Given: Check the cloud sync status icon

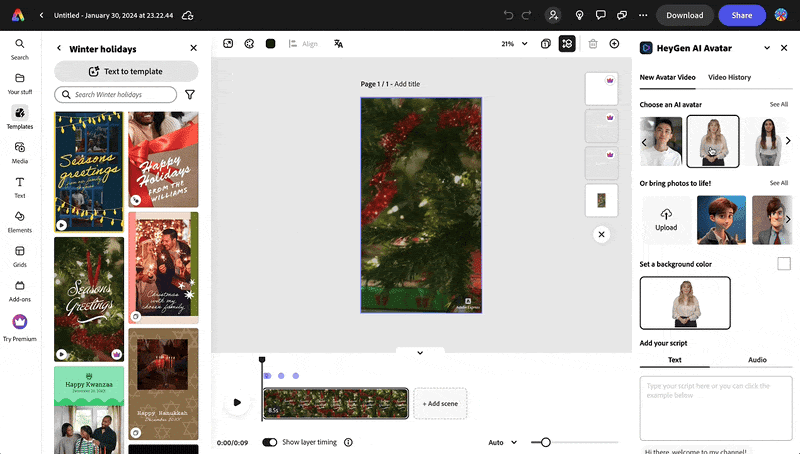Looking at the screenshot, I should click(x=188, y=15).
